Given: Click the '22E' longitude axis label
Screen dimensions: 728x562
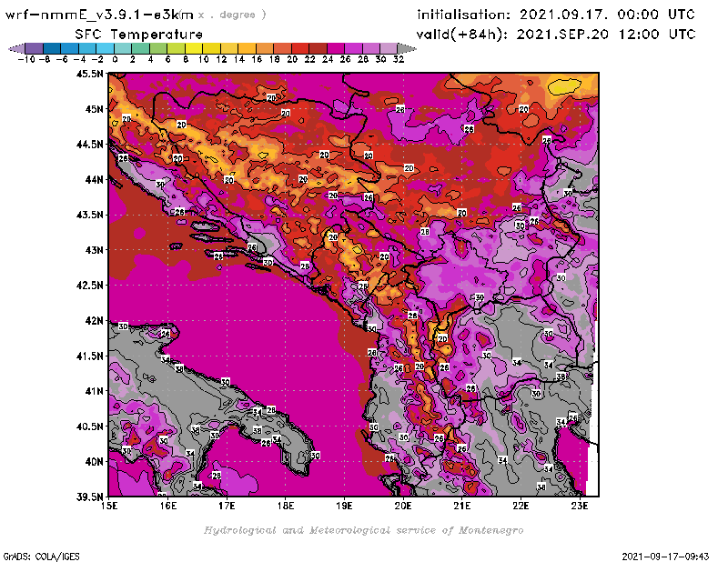Looking at the screenshot, I should (x=521, y=506).
